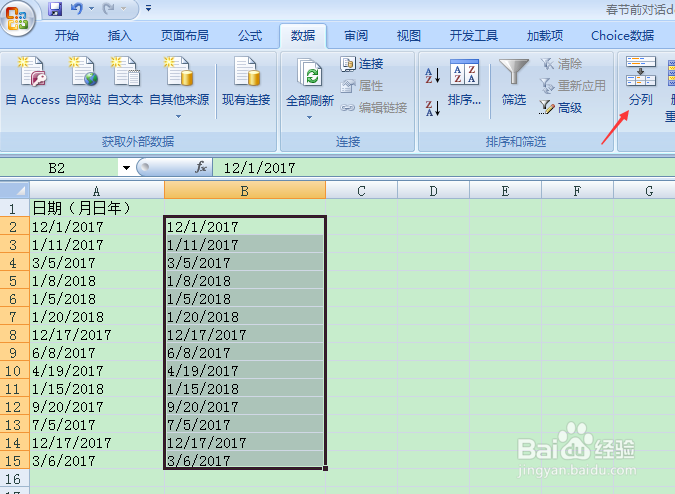Open the 视图 tab
Screen dimensions: 675x494
tap(409, 36)
